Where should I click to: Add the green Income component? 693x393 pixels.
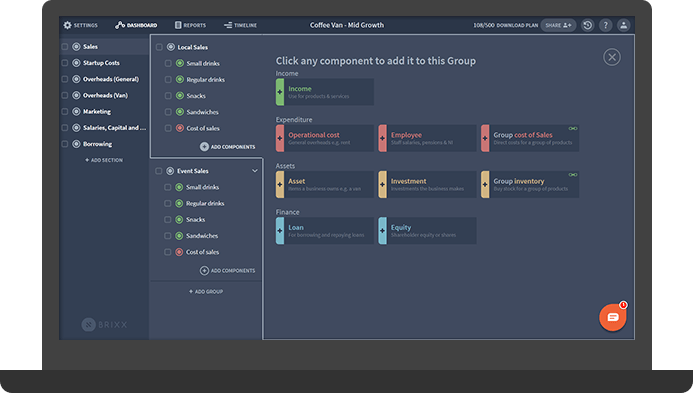pos(325,92)
